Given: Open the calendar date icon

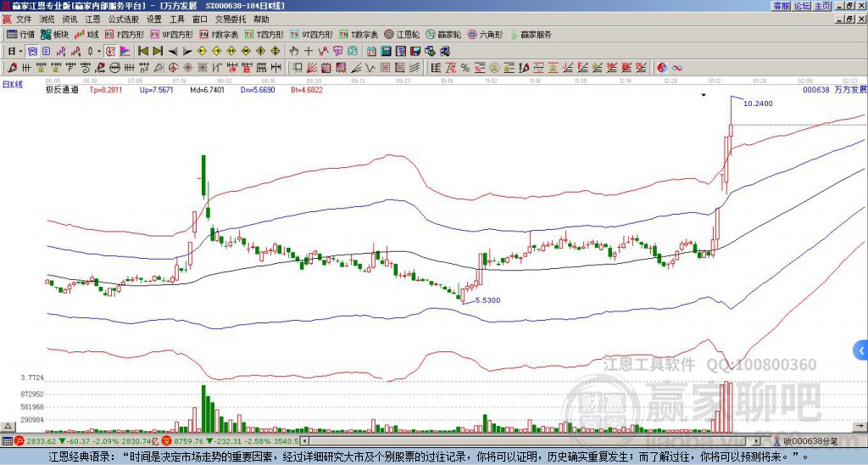Looking at the screenshot, I should pos(371,51).
